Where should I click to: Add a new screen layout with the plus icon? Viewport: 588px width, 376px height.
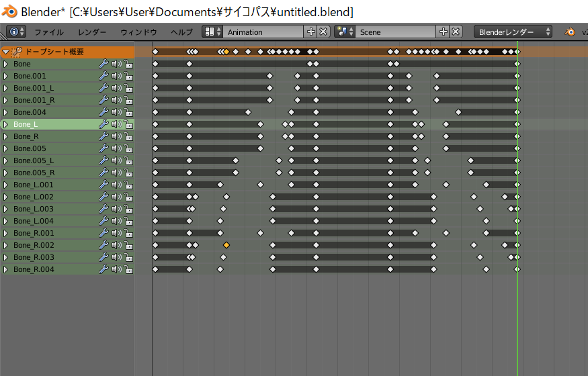tap(311, 32)
